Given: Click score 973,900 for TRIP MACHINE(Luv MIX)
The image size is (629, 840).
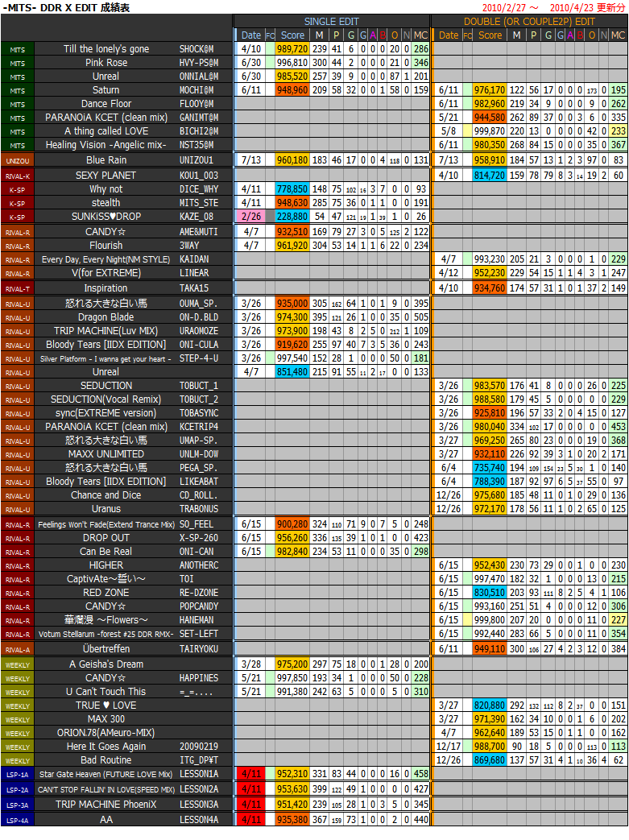Looking at the screenshot, I should click(292, 331).
